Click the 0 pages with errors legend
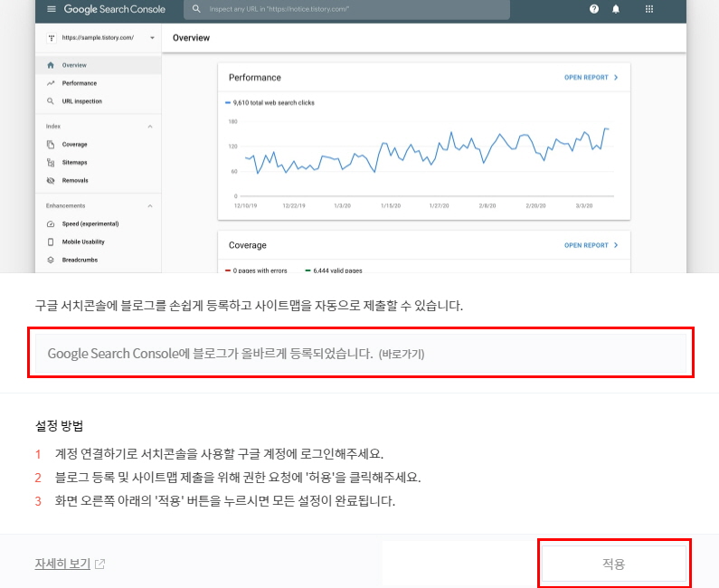The image size is (719, 588). coord(256,270)
